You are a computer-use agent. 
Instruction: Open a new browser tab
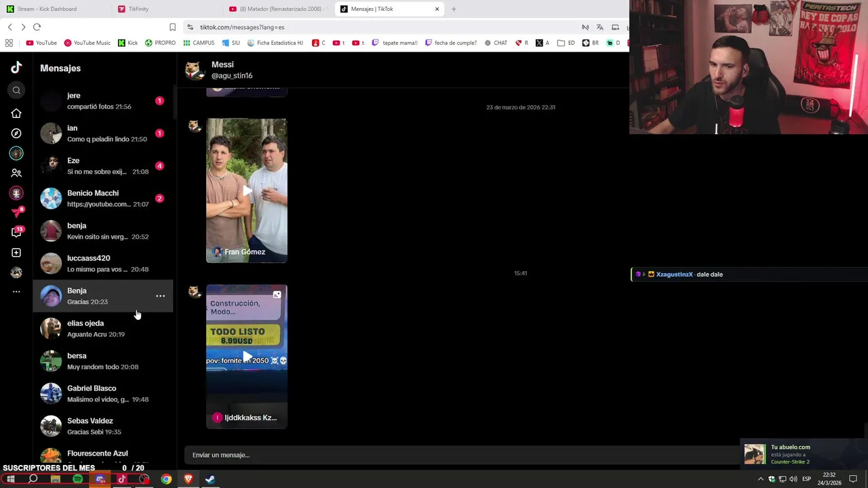pos(454,9)
